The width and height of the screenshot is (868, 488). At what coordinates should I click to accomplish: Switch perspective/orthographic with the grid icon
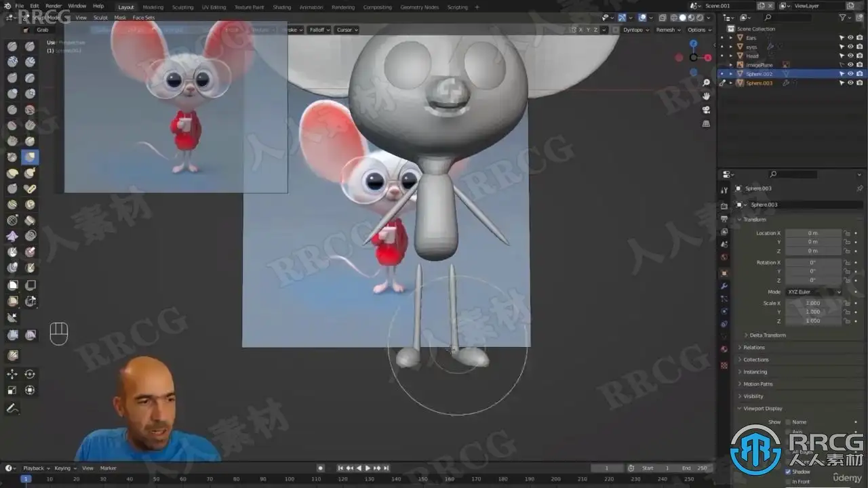coord(706,124)
